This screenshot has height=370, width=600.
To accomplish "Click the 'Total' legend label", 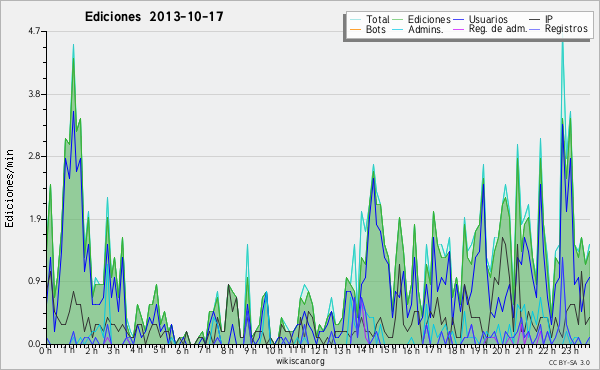I will coord(378,19).
